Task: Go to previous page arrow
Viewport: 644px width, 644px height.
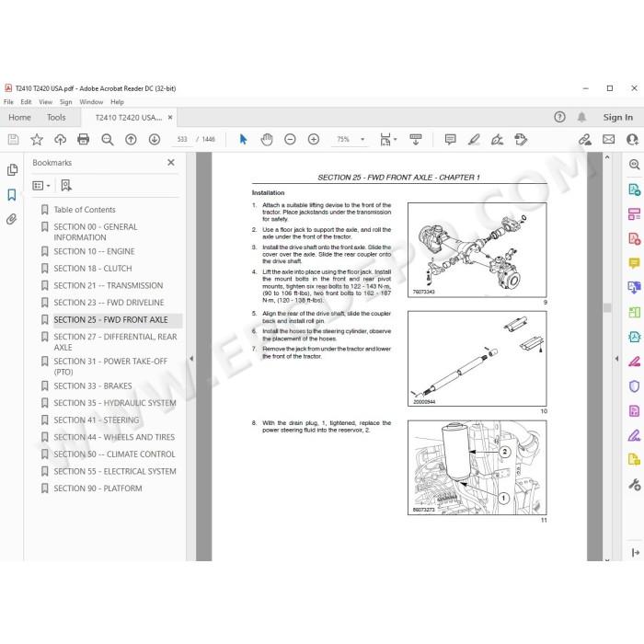Action: [131, 140]
